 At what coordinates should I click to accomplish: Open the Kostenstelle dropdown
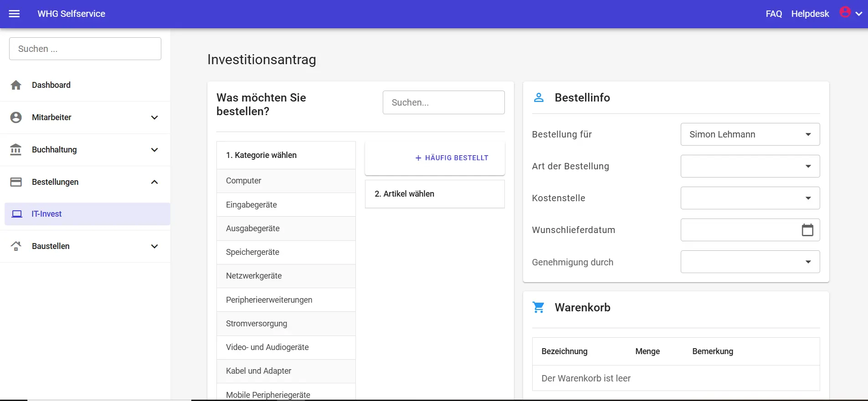coord(750,198)
